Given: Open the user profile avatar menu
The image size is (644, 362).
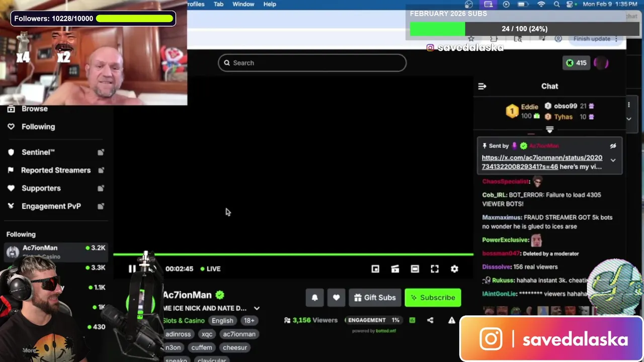Looking at the screenshot, I should [601, 63].
